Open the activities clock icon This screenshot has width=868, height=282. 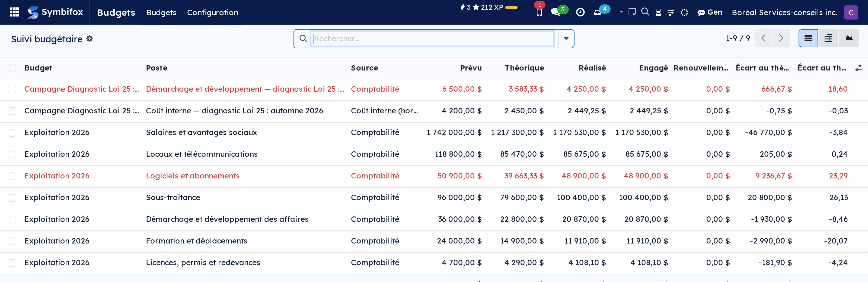tap(580, 12)
